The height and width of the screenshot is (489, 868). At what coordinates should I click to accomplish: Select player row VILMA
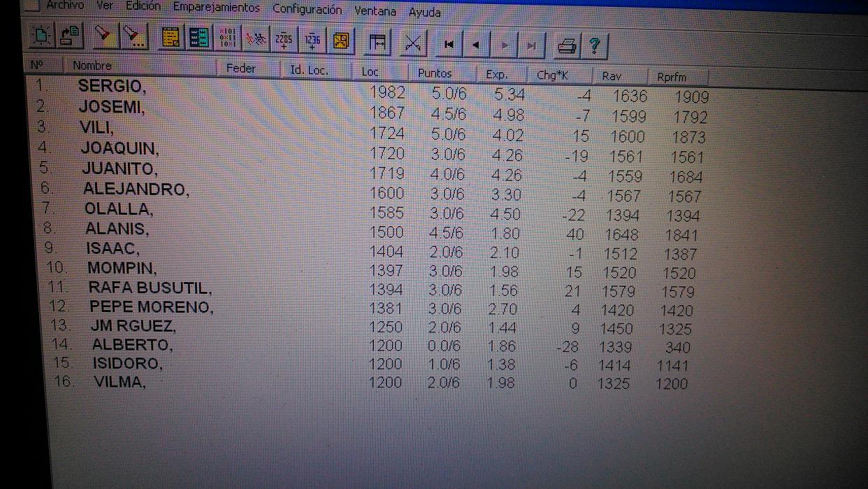point(120,382)
